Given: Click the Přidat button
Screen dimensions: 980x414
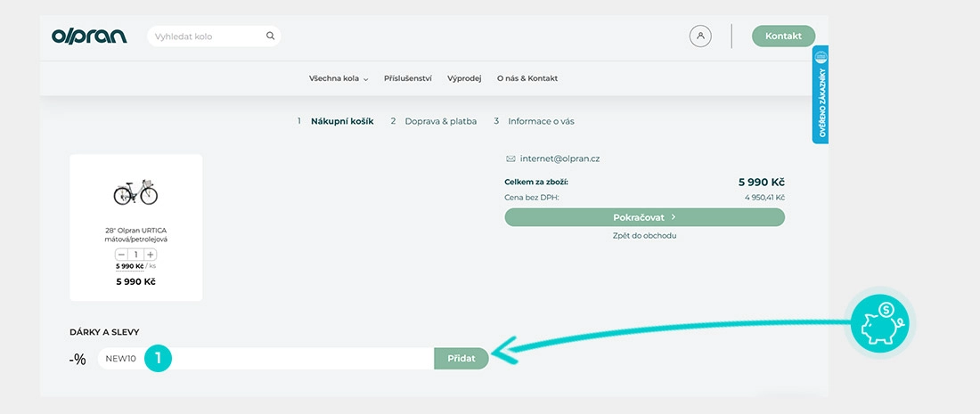Looking at the screenshot, I should coord(461,359).
